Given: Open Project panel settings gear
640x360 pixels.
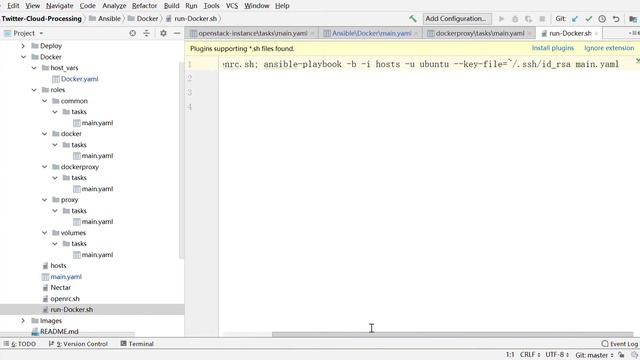Looking at the screenshot, I should [163, 33].
